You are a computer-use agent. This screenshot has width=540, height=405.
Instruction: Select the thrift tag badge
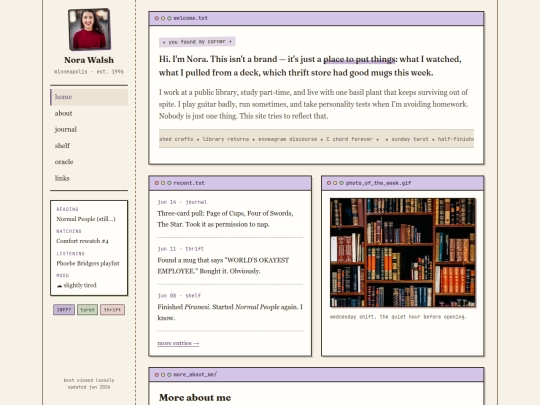112,310
